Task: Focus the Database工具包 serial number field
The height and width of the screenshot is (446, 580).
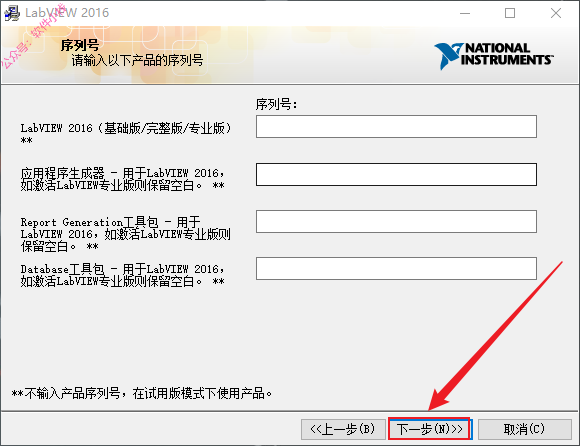Action: pos(396,268)
